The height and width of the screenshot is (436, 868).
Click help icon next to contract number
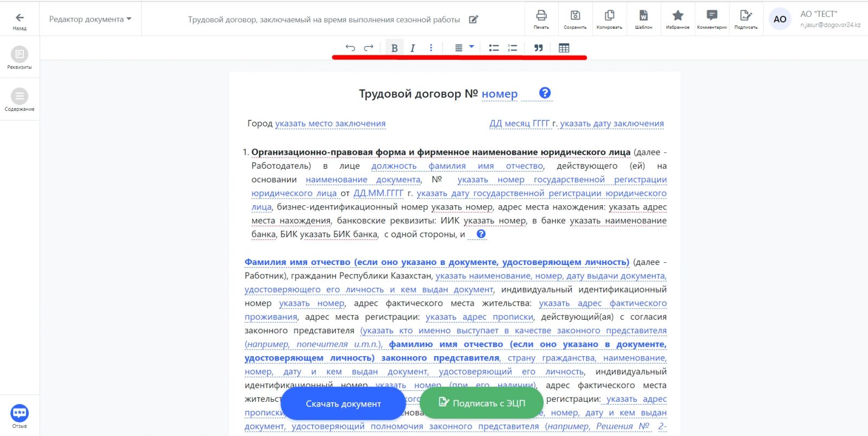pos(545,93)
